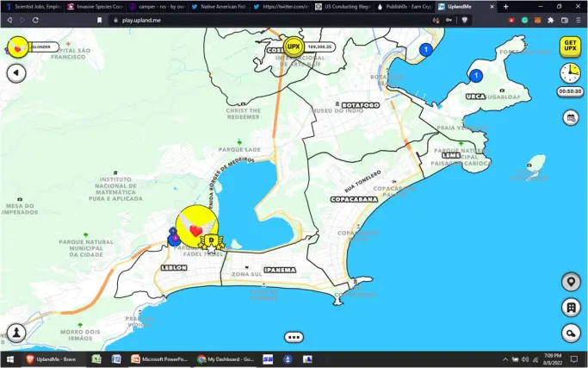Click the blue 1 marker at the top
588x368 pixels.
pos(425,49)
